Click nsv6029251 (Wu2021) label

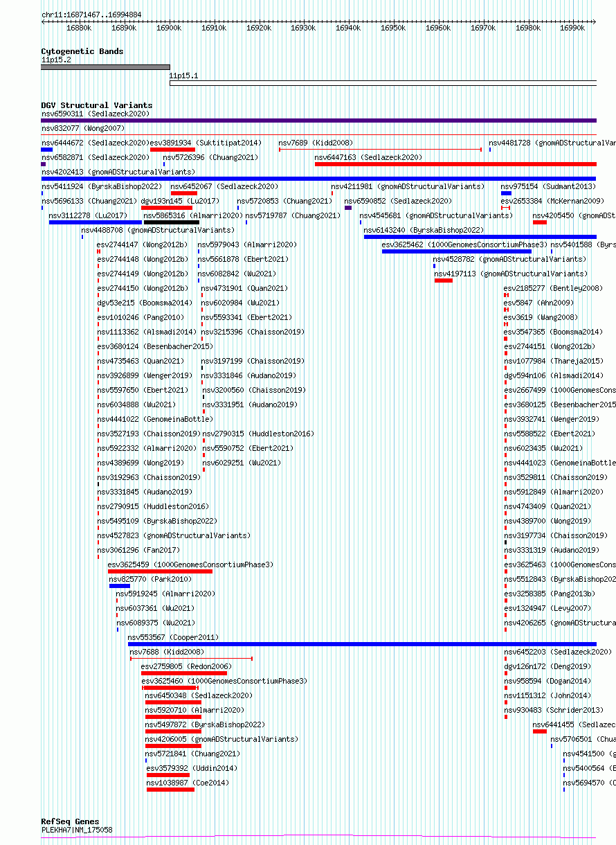[x=242, y=463]
